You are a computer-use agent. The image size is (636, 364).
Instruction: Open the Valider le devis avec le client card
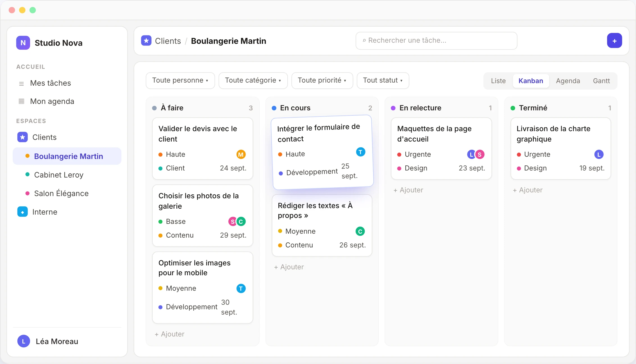pos(203,149)
